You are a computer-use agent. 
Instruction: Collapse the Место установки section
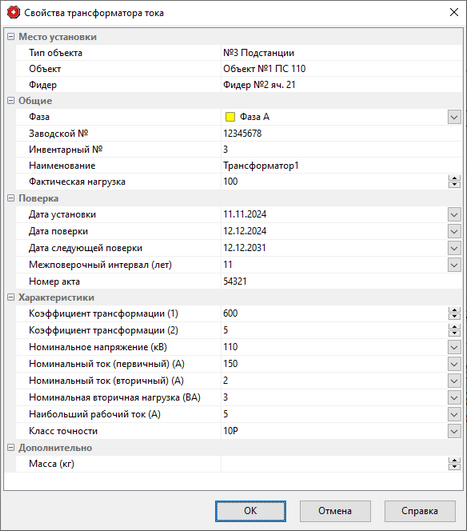pos(11,37)
